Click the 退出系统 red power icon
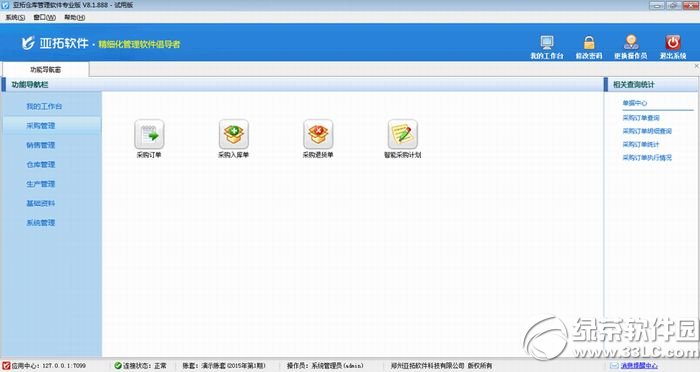This screenshot has height=372, width=700. (673, 42)
